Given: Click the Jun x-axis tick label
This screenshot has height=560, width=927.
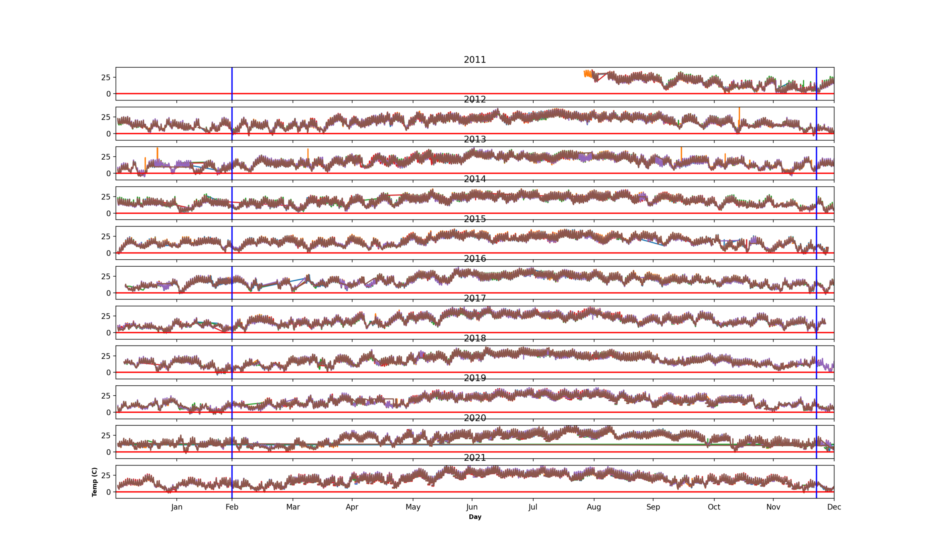Looking at the screenshot, I should [472, 507].
